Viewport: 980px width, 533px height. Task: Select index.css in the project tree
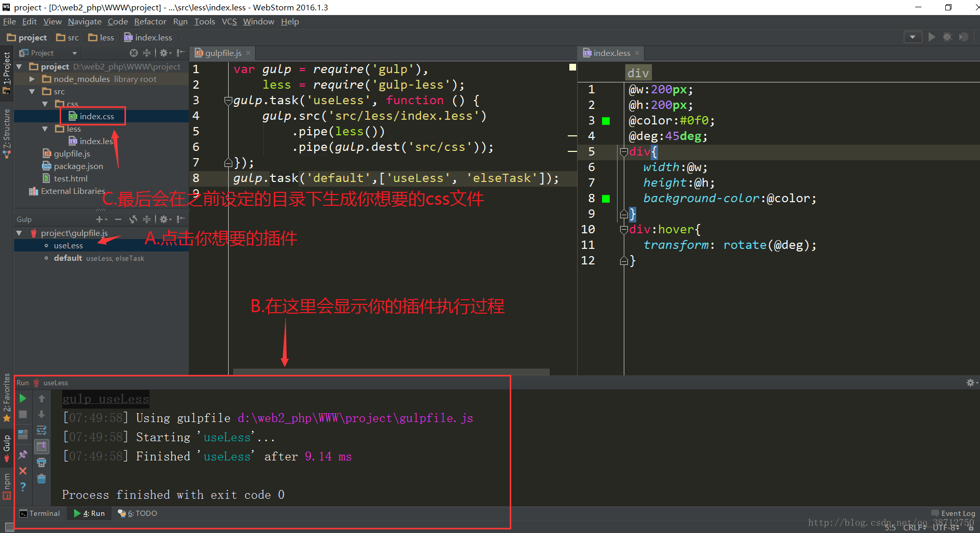[96, 116]
